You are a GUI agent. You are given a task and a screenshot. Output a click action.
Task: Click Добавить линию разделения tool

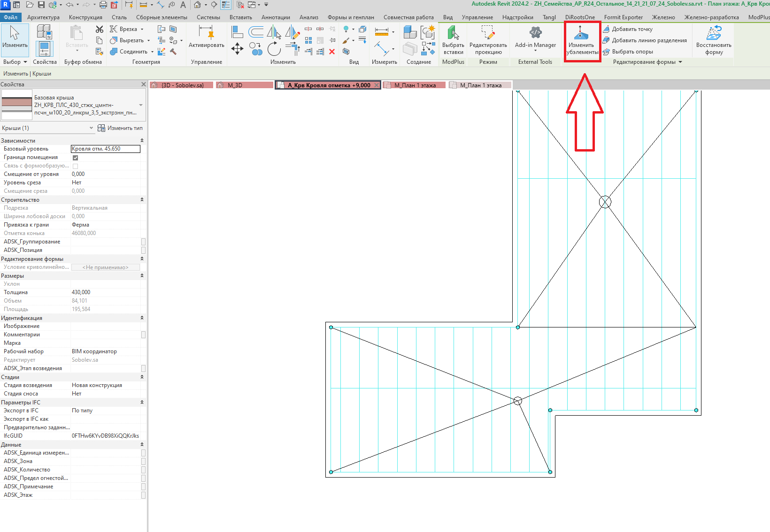645,40
